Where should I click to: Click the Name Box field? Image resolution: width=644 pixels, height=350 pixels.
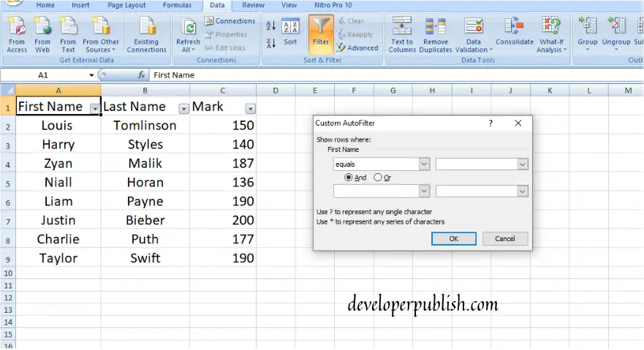click(x=43, y=75)
